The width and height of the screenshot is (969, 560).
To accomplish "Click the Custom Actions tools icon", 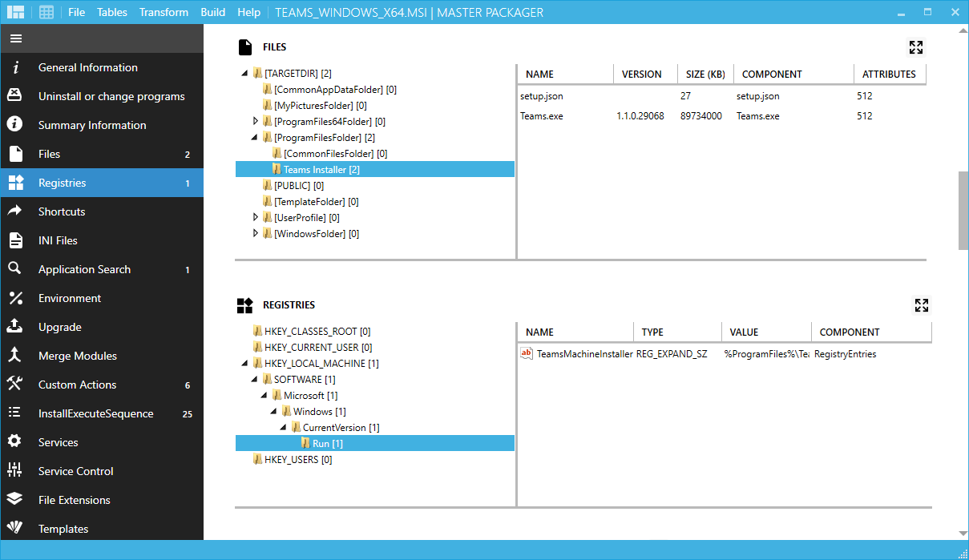I will (15, 385).
